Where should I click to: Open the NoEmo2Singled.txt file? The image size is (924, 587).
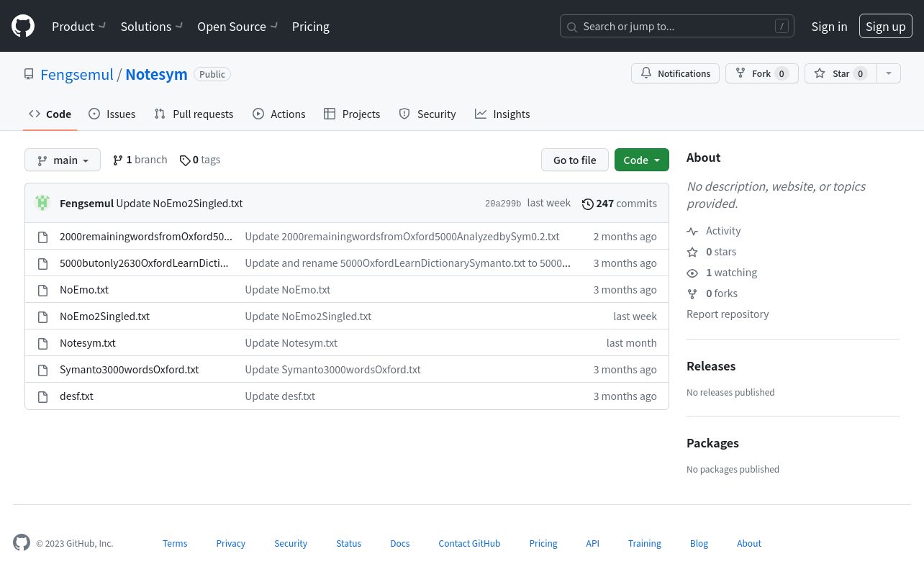[x=105, y=317]
